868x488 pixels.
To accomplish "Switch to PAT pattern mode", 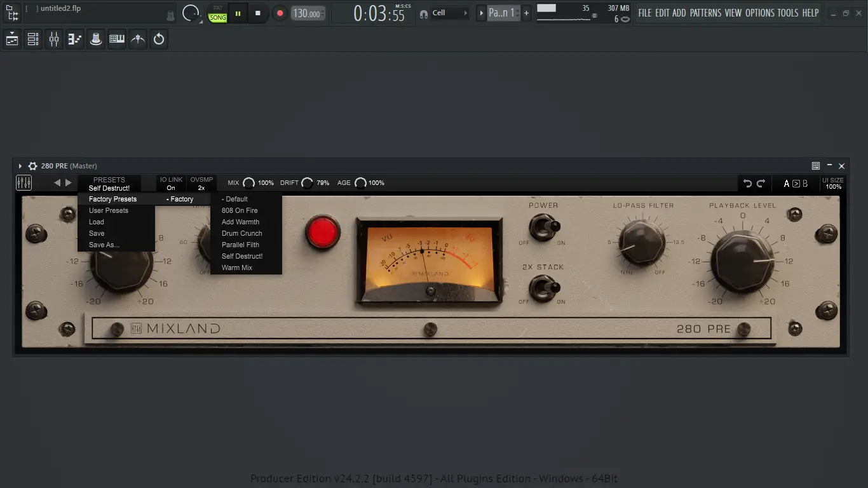I will 218,8.
